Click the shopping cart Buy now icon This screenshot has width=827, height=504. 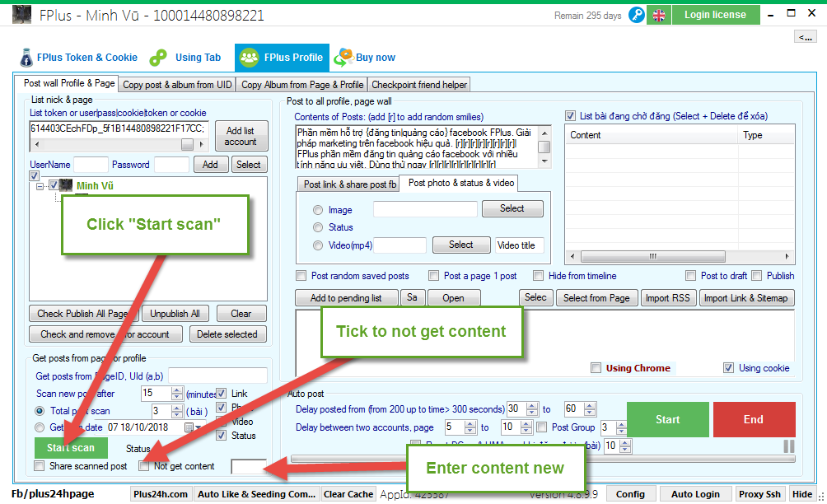click(343, 58)
